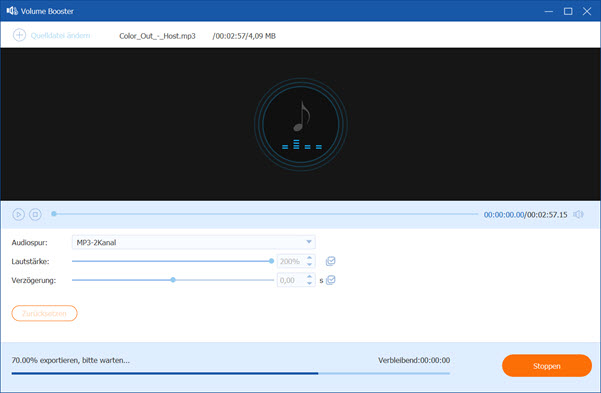Image resolution: width=601 pixels, height=393 pixels.
Task: Click the Stop playback square button
Action: click(35, 214)
